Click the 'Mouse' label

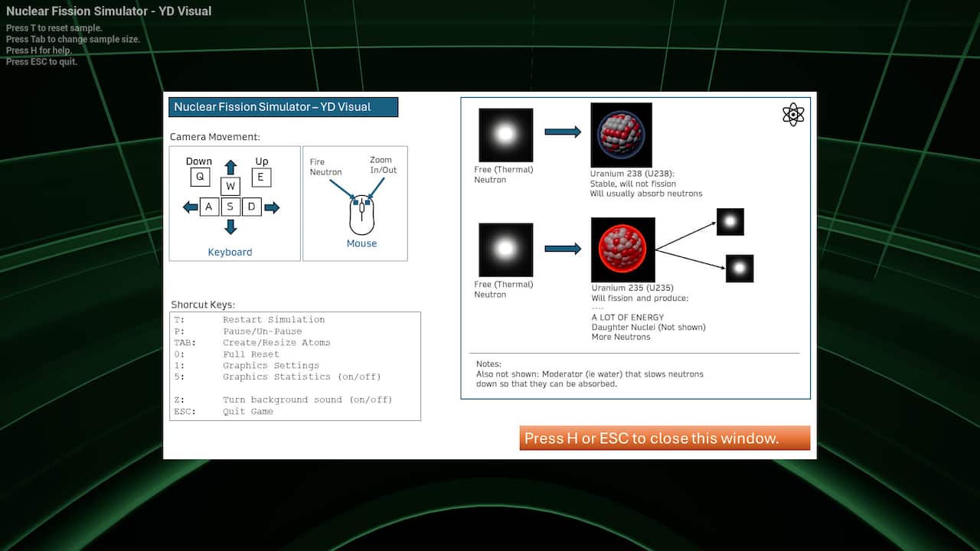point(361,243)
